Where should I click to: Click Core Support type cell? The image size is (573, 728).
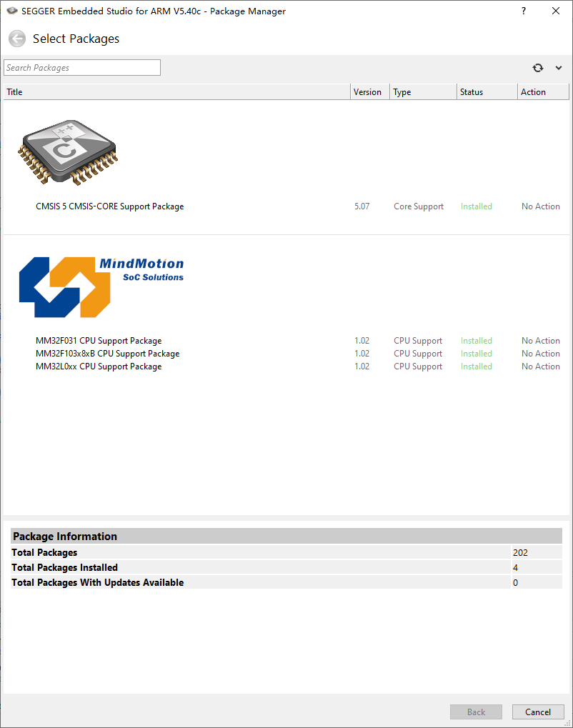pyautogui.click(x=419, y=206)
